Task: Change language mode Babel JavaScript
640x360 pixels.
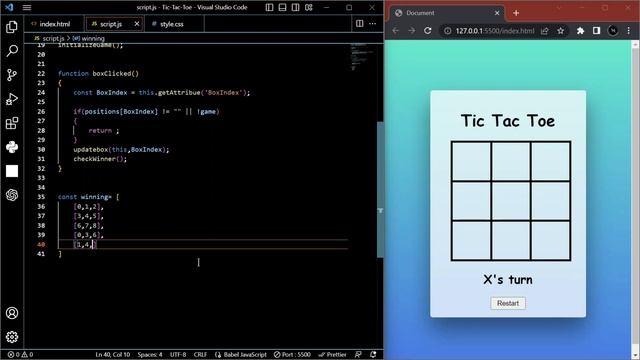Action: point(241,355)
